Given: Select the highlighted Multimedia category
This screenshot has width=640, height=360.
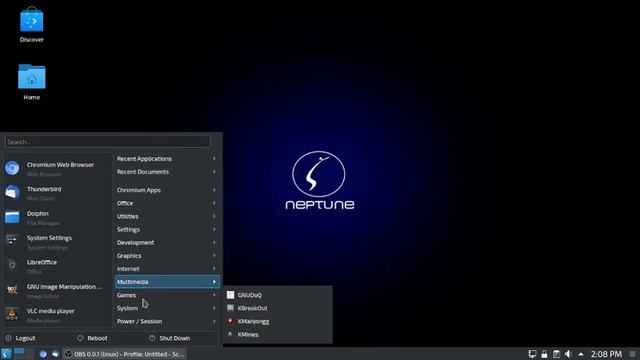Looking at the screenshot, I should [x=167, y=282].
